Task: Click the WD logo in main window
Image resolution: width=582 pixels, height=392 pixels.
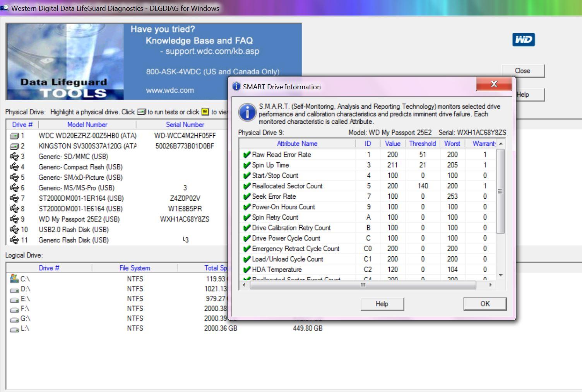Action: pyautogui.click(x=524, y=39)
